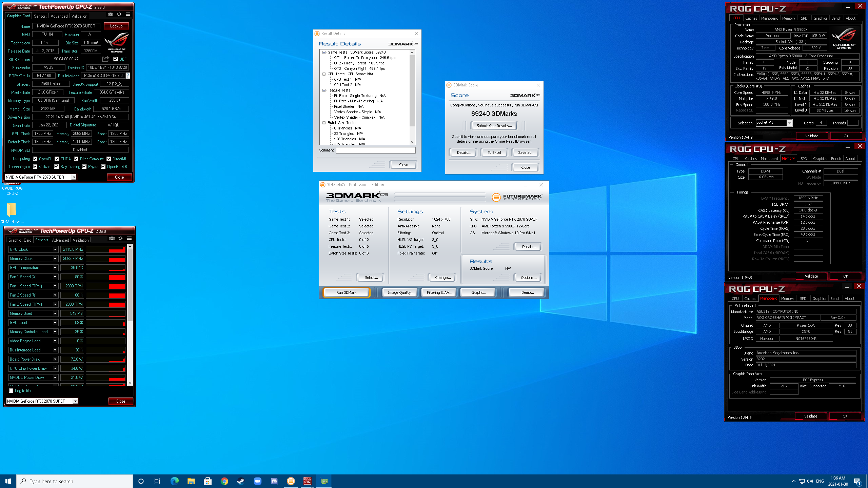Open Bench tab in bottom CPU-Z window
The image size is (868, 488).
835,299
